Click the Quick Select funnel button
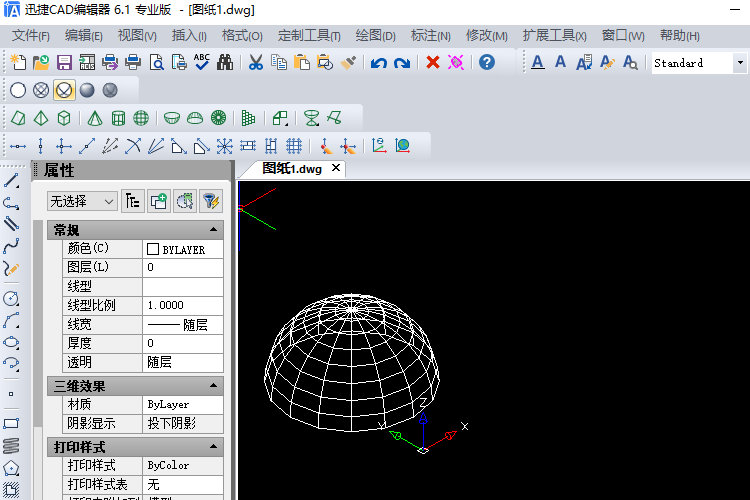 210,201
